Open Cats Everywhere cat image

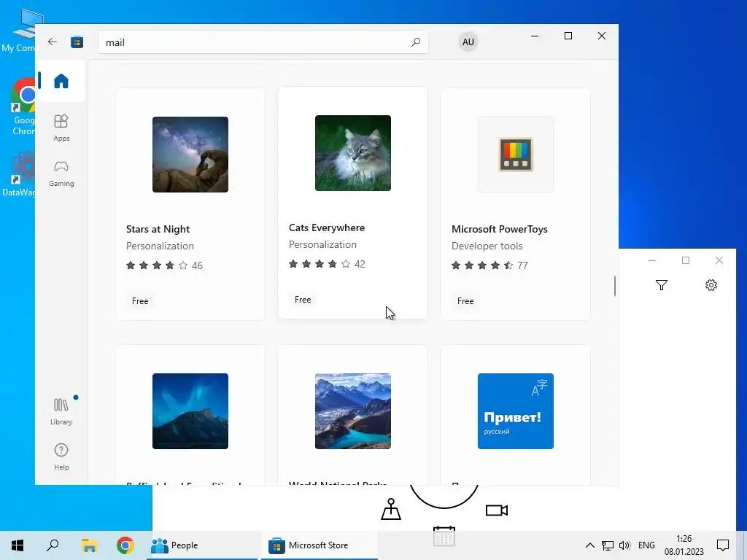pos(352,153)
